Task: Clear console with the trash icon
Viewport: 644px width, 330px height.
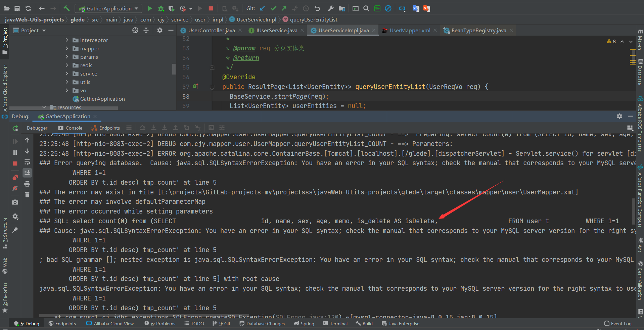Action: coord(27,194)
